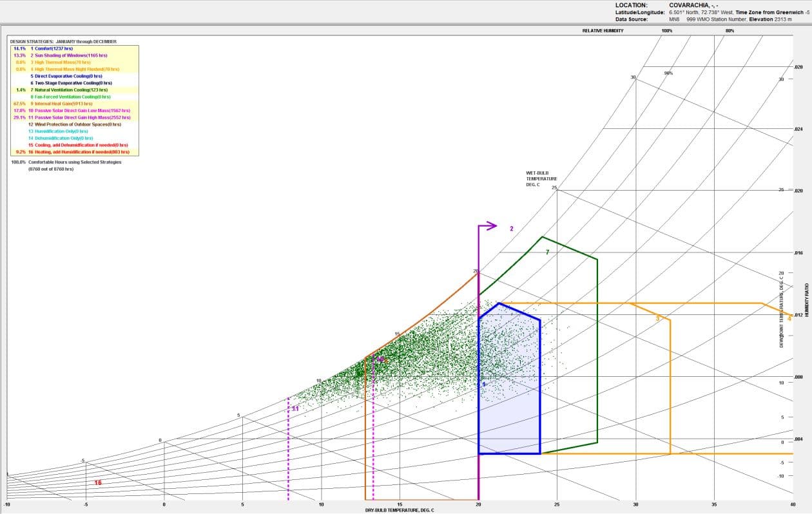Select 8 Fan-Forced Ventilation Cooling strategy

coord(70,97)
